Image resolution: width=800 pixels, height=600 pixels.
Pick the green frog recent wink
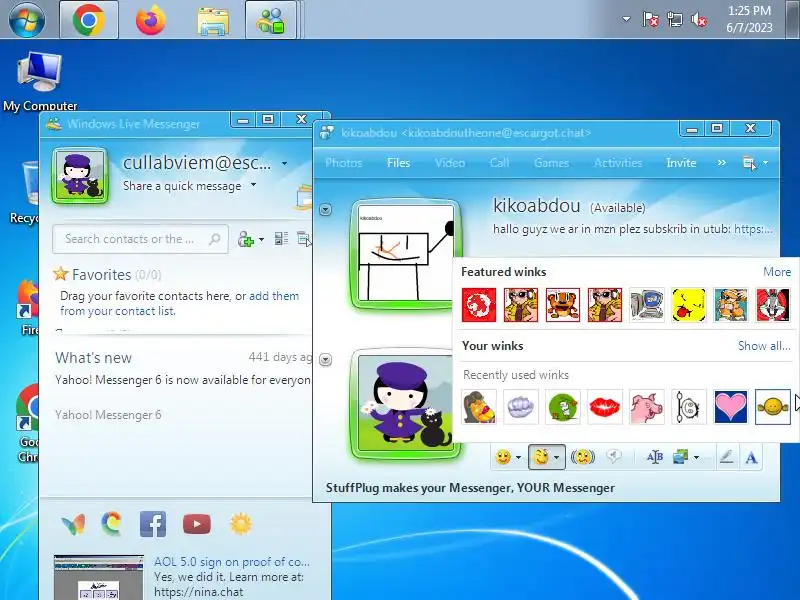click(563, 407)
